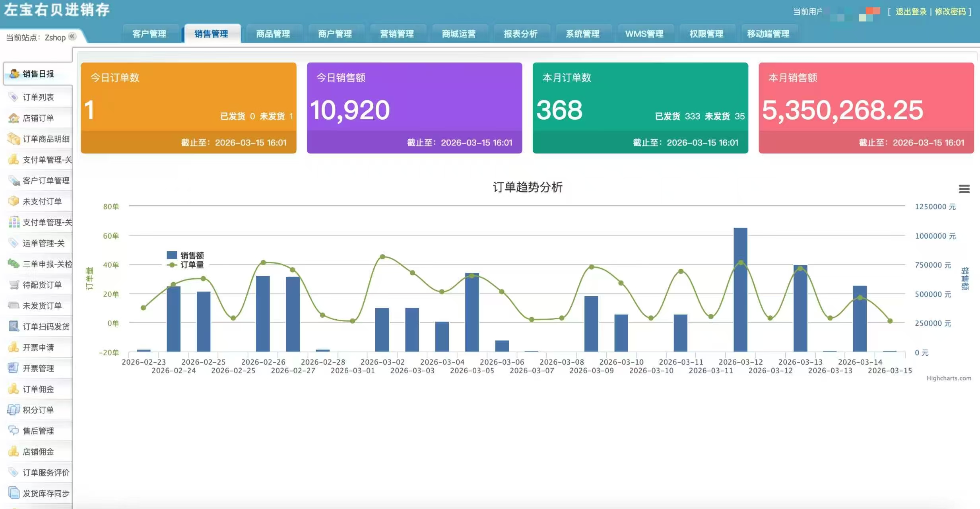This screenshot has height=509, width=980.
Task: Click the 售后管理 chat icon
Action: coord(14,431)
